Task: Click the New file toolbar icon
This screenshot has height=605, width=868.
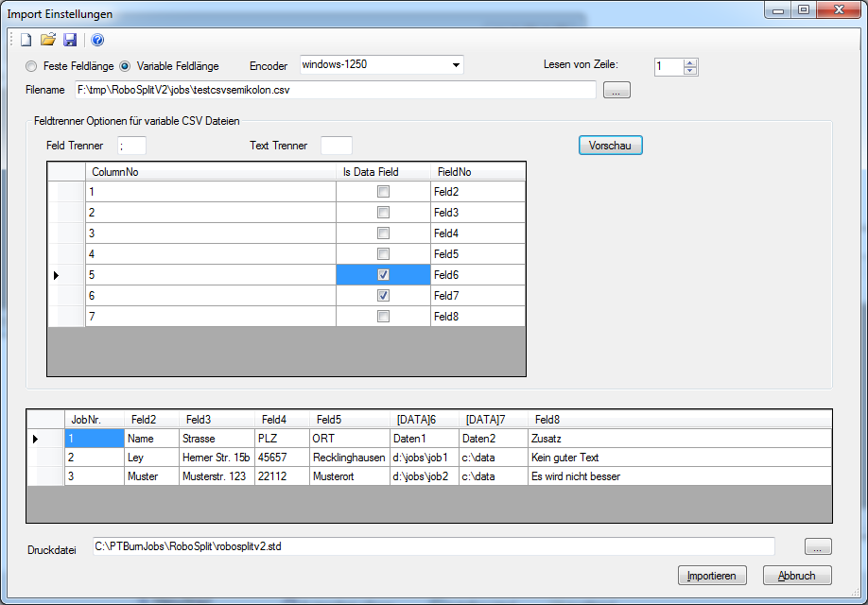Action: (x=26, y=40)
